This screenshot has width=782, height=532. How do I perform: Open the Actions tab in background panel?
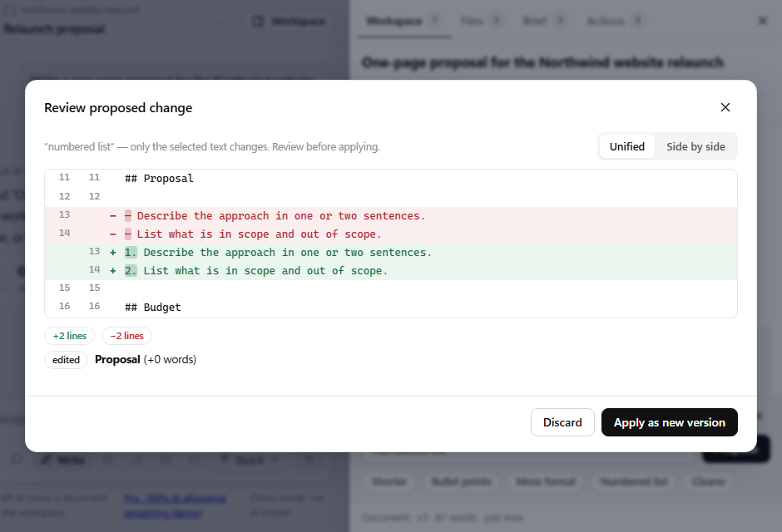coord(615,21)
